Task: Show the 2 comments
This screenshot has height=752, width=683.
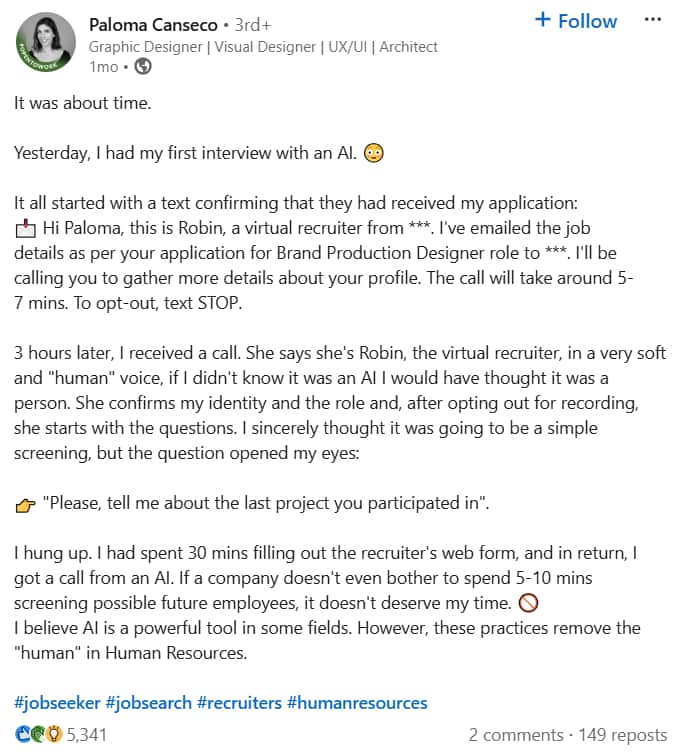Action: click(x=516, y=735)
